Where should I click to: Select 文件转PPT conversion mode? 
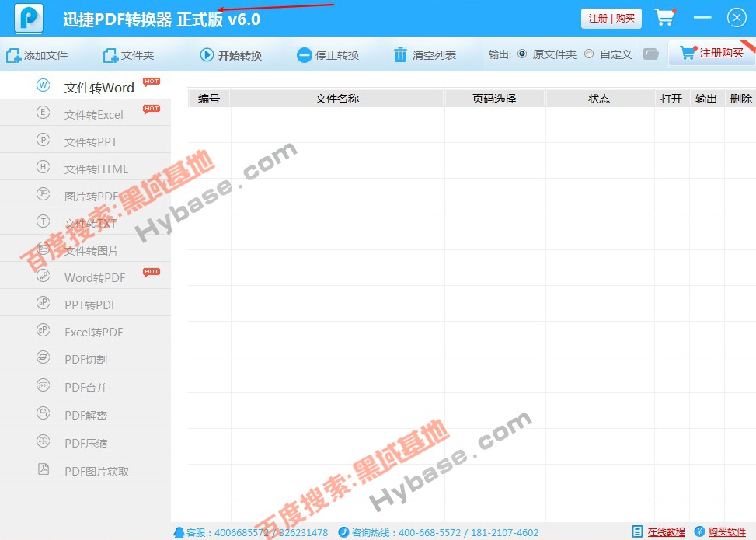coord(85,140)
